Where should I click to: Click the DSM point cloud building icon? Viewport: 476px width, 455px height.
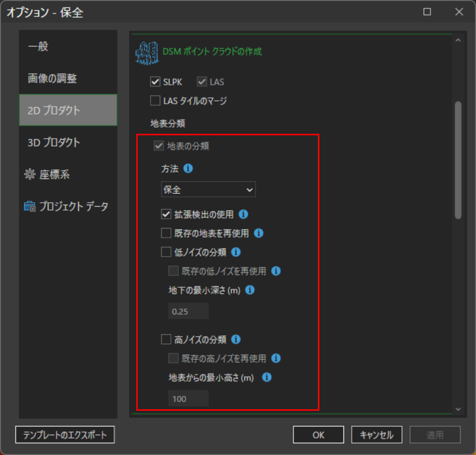147,53
